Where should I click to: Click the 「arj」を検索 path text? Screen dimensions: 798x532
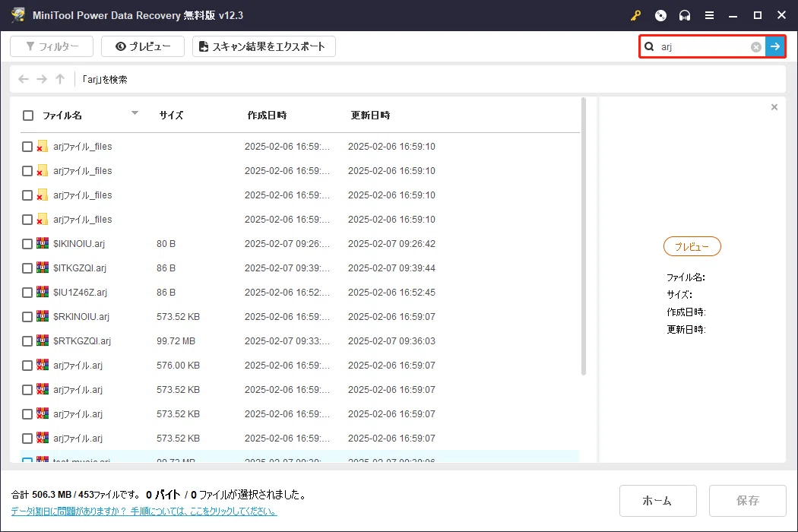105,79
